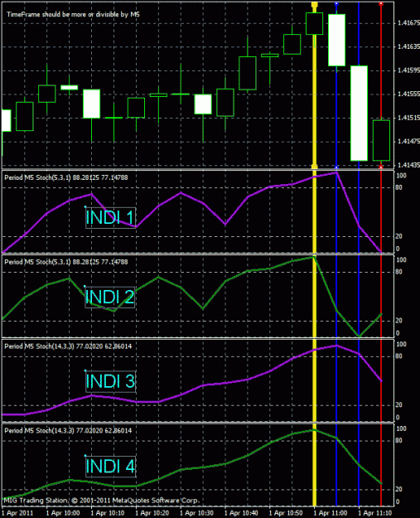Click the 1.41475 price label
Viewport: 420px width, 518px height.
(408, 142)
